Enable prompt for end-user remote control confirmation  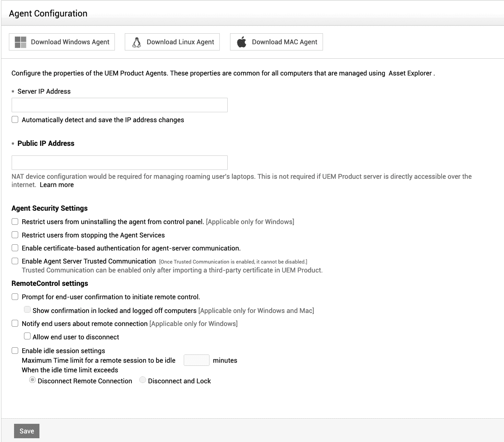[x=15, y=297]
